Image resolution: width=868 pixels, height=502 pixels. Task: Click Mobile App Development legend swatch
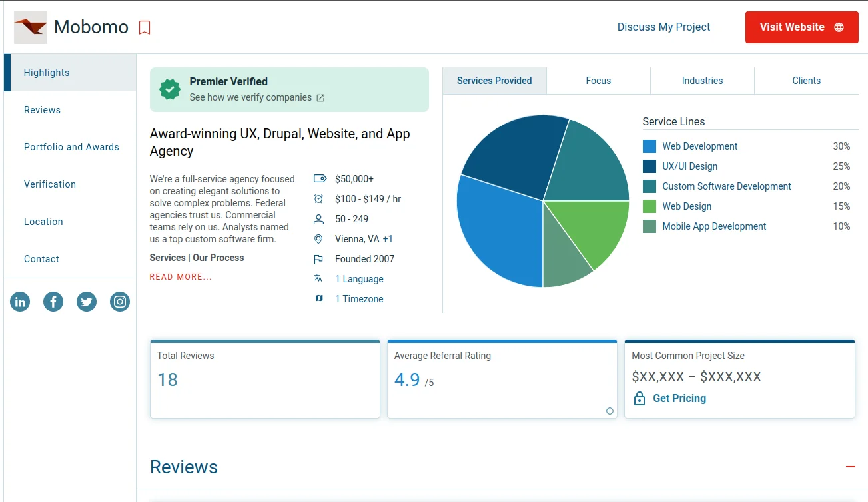point(650,226)
